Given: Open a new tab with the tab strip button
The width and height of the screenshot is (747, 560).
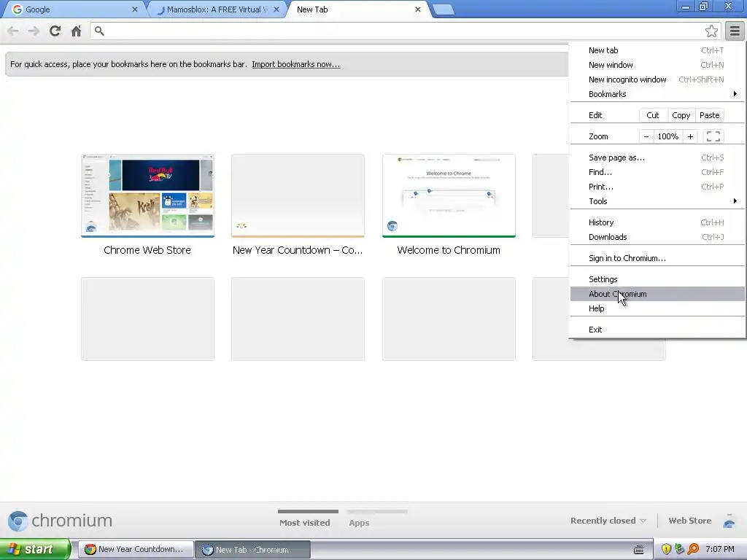Looking at the screenshot, I should [x=443, y=10].
